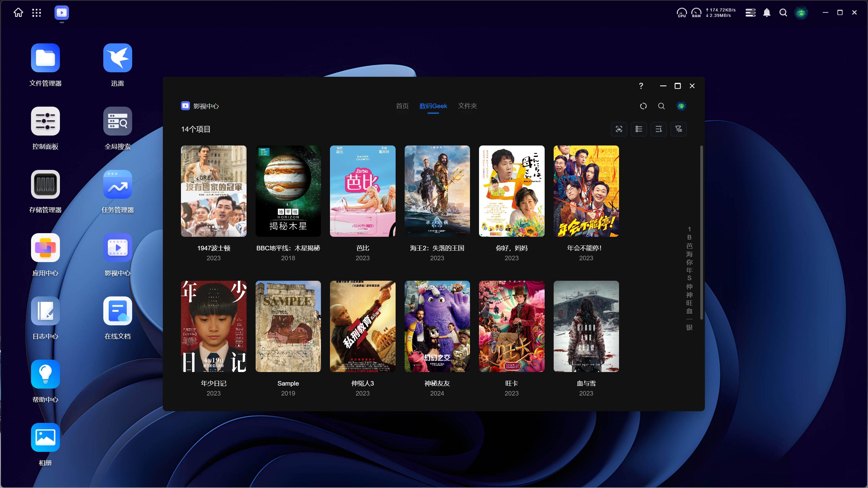Open the 血与雪 poster
This screenshot has width=868, height=488.
point(586,326)
